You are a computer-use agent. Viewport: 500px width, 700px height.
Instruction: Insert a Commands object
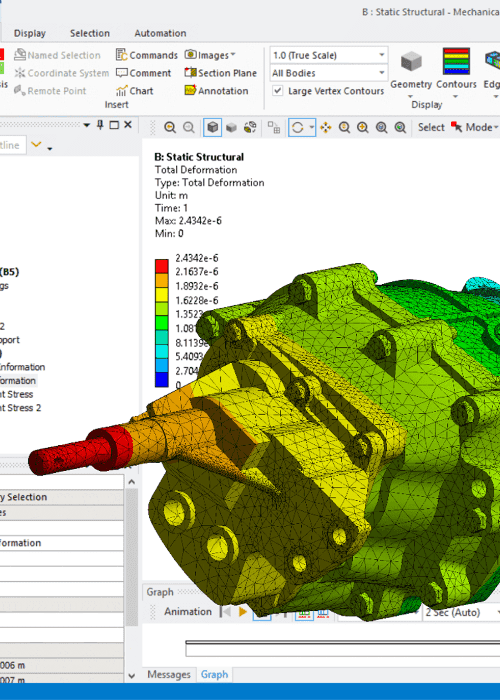pos(147,55)
